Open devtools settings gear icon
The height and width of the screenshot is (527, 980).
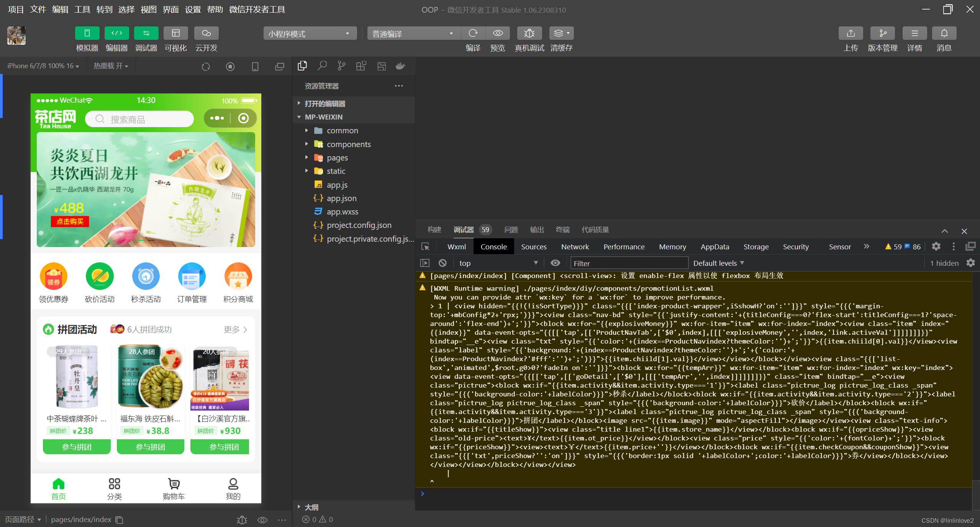pyautogui.click(x=936, y=247)
